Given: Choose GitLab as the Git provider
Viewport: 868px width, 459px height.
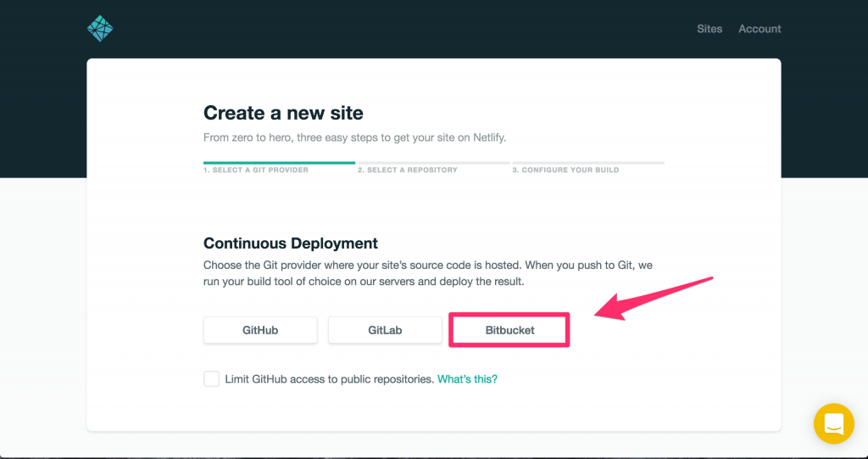Looking at the screenshot, I should [385, 330].
